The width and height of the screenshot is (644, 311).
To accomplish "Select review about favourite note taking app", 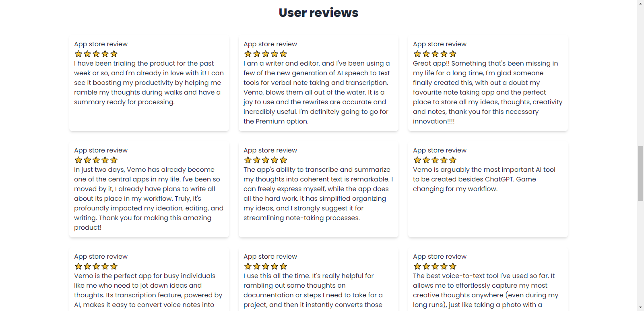I will (488, 83).
